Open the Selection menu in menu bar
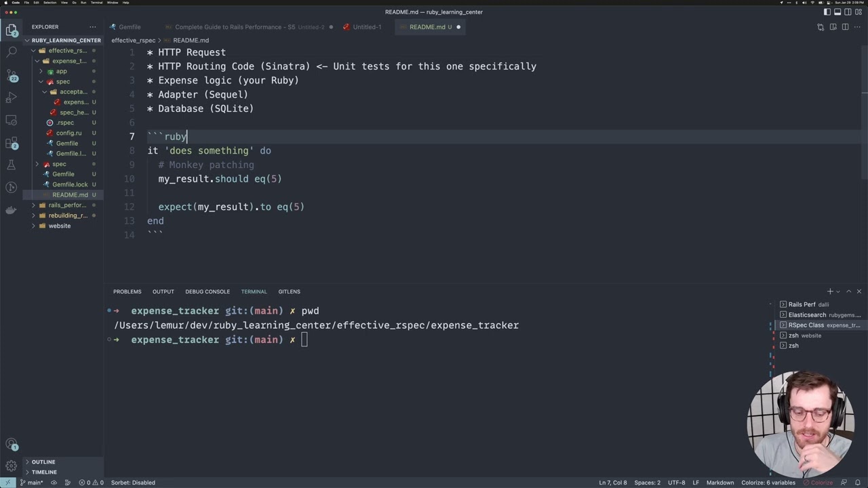868x488 pixels. [50, 3]
